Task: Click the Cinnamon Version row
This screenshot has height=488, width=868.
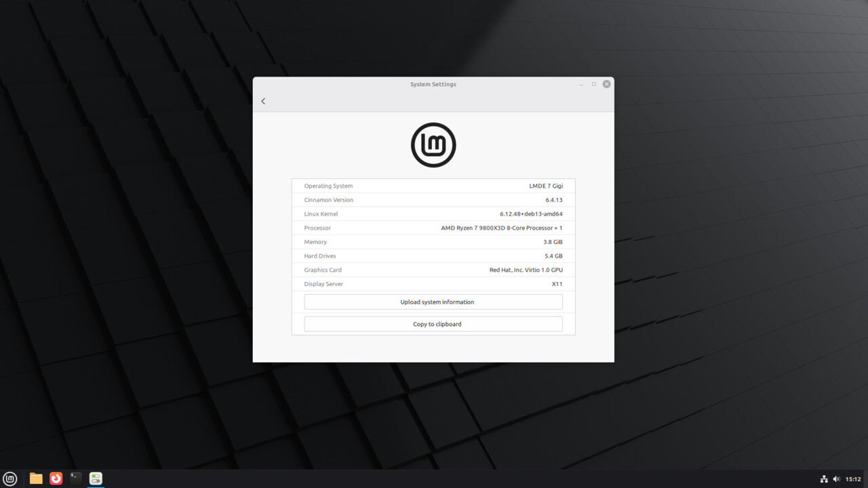Action: [433, 200]
